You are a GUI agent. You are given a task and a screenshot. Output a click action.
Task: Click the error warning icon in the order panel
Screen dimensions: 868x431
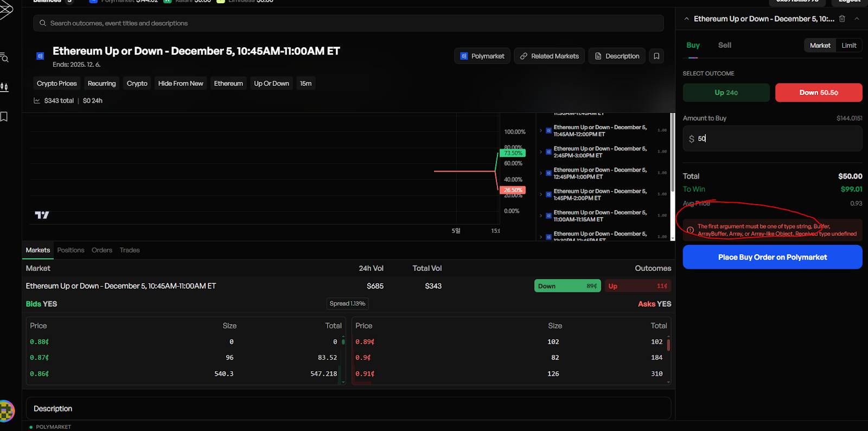click(x=690, y=230)
